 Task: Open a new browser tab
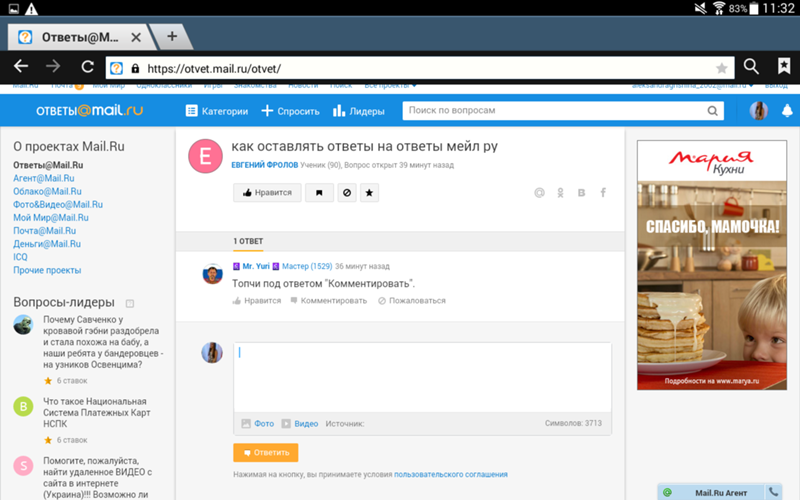[x=172, y=36]
